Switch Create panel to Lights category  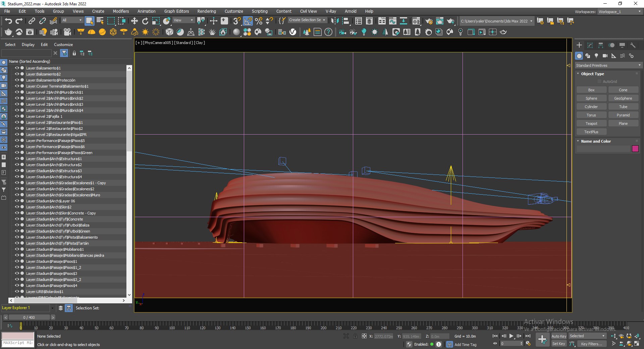[596, 56]
